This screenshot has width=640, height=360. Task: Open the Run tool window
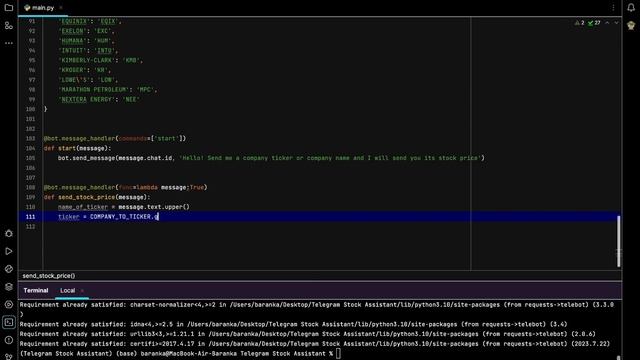(x=9, y=251)
